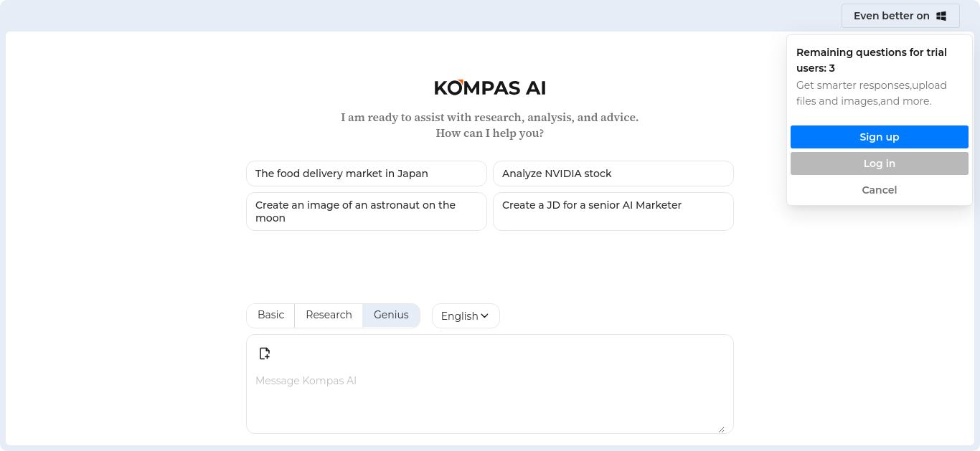Screen dimensions: 980x451
Task: Click the file attachment icon in message box
Action: click(x=265, y=353)
